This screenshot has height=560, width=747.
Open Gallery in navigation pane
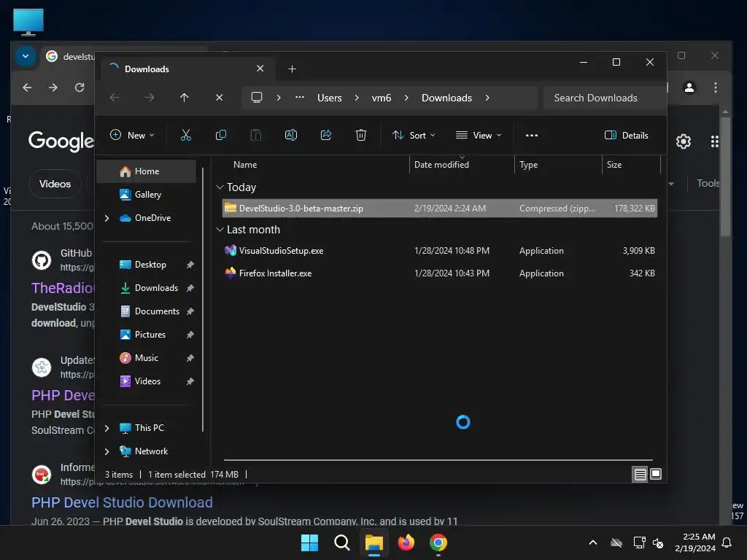tap(146, 195)
